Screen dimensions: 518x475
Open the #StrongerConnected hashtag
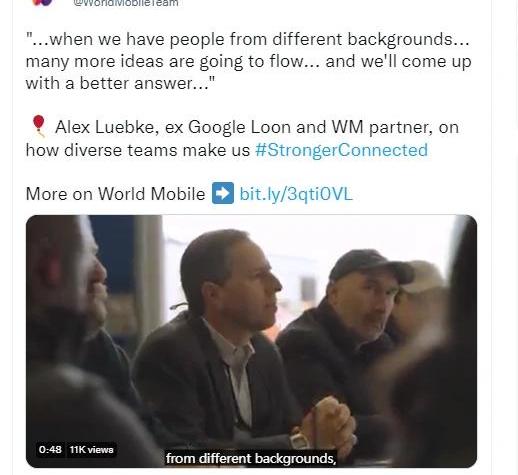341,150
